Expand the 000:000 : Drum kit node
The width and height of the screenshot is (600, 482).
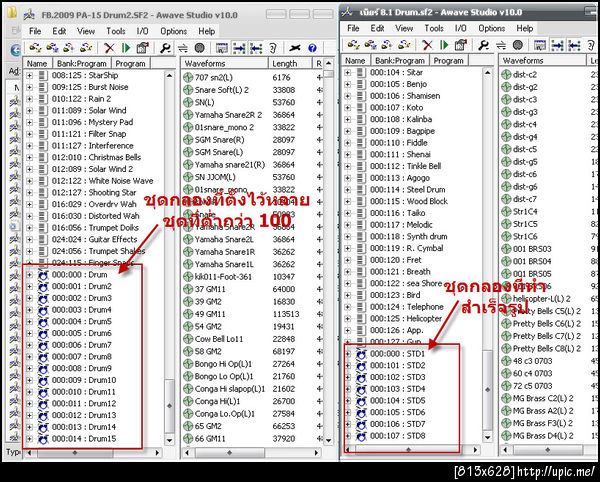(x=29, y=275)
